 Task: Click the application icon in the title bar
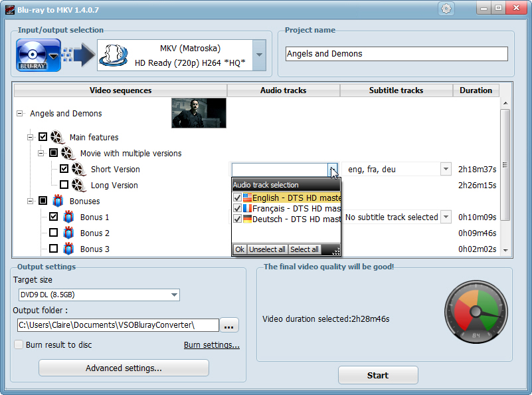10,9
